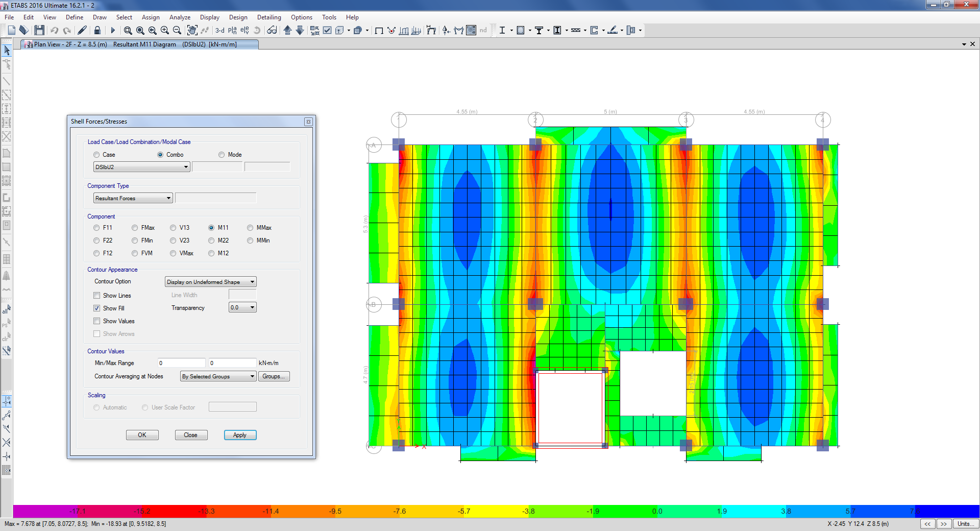Image resolution: width=980 pixels, height=531 pixels.
Task: Click the Zoom In icon
Action: 164,30
